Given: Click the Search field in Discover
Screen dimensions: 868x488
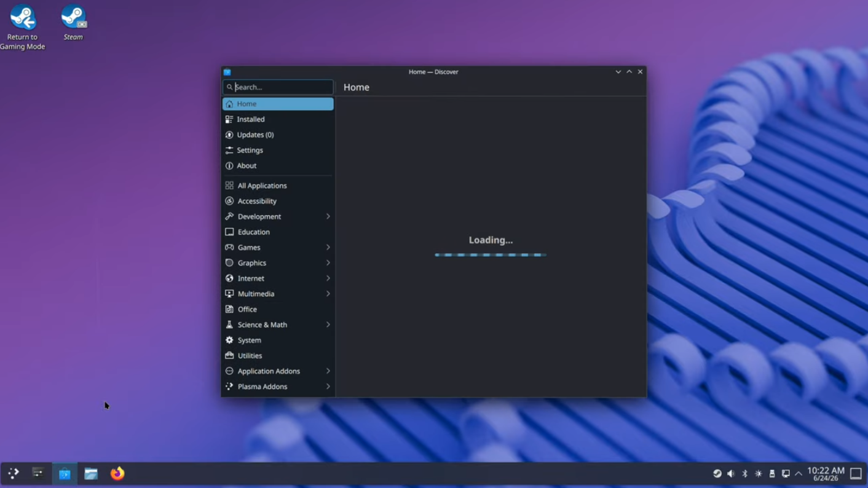Looking at the screenshot, I should (278, 87).
